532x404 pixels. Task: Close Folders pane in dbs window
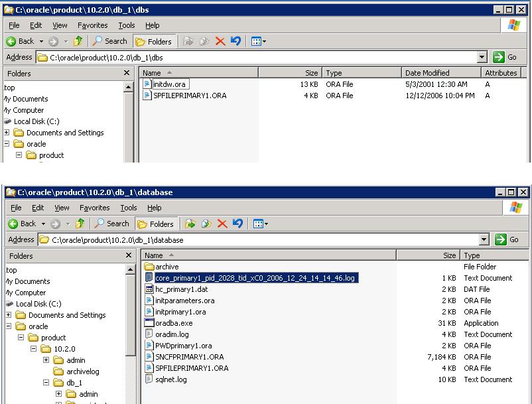127,73
